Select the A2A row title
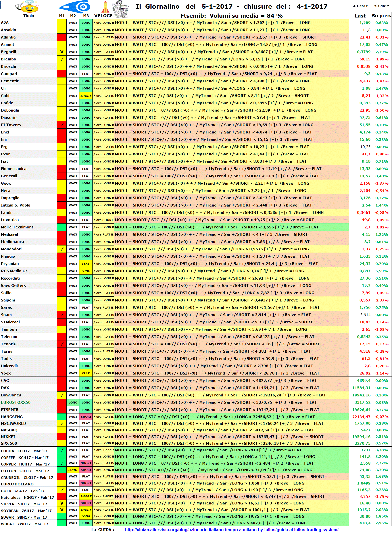Image resolution: width=392 pixels, height=533 pixels. (5, 23)
